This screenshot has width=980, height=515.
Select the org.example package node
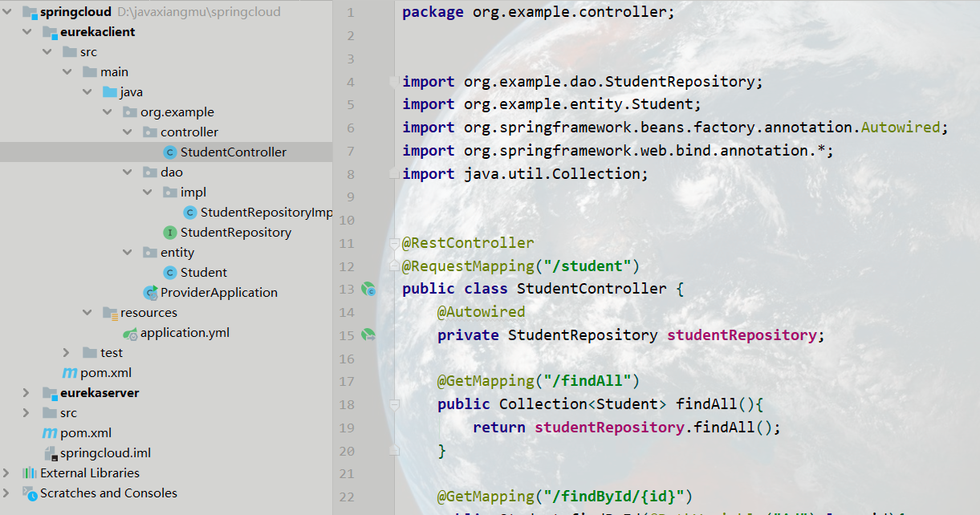177,112
